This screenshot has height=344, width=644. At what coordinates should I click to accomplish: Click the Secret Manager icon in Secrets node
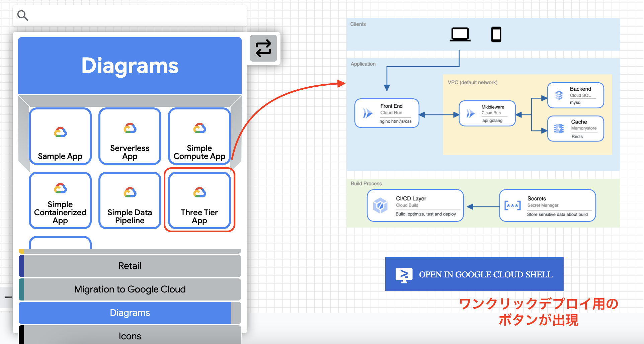512,205
